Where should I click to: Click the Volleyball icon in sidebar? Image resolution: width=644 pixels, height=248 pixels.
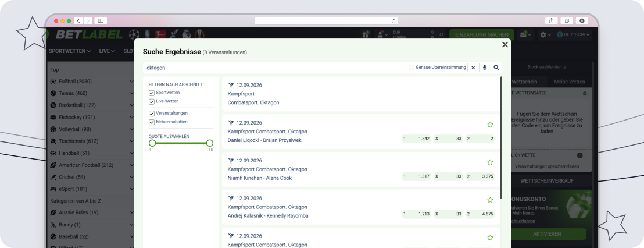[53, 129]
